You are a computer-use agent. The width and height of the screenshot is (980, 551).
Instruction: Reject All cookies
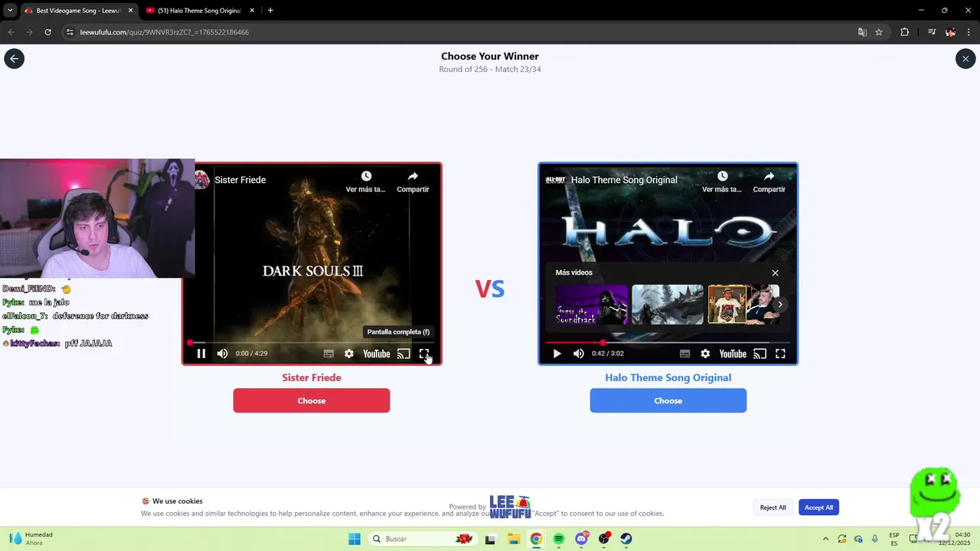tap(773, 507)
